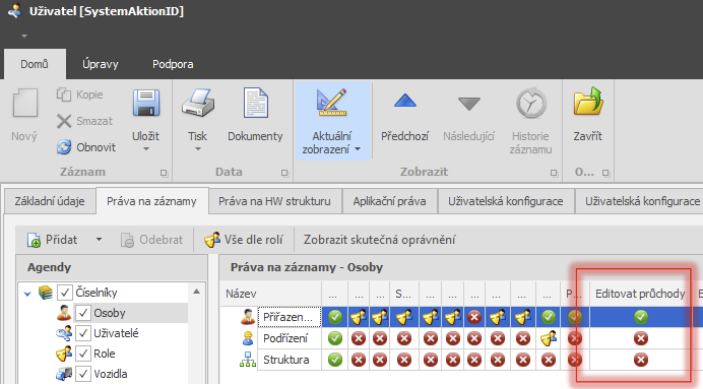The width and height of the screenshot is (703, 389).
Task: Click the Podřízení row person icon
Action: click(x=247, y=338)
